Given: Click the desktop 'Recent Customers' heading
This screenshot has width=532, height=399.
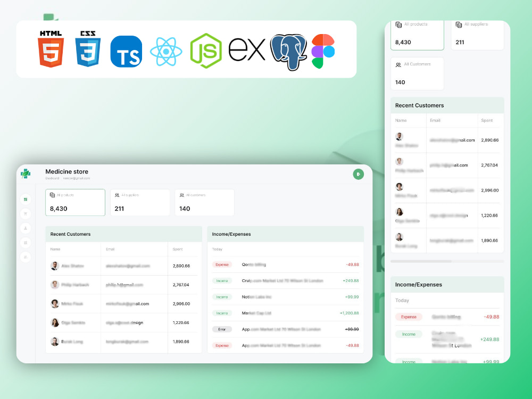Looking at the screenshot, I should coord(70,234).
